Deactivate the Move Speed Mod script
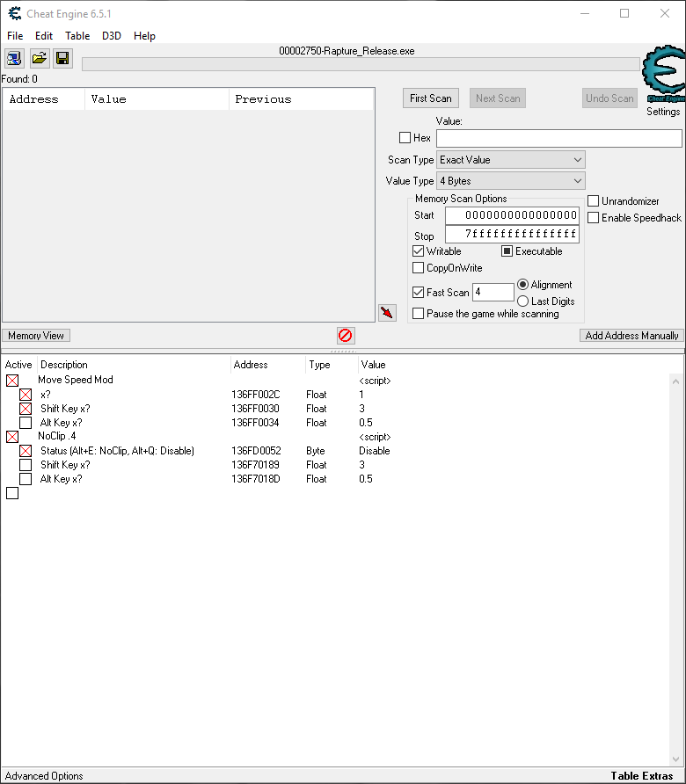686x784 pixels. click(12, 381)
